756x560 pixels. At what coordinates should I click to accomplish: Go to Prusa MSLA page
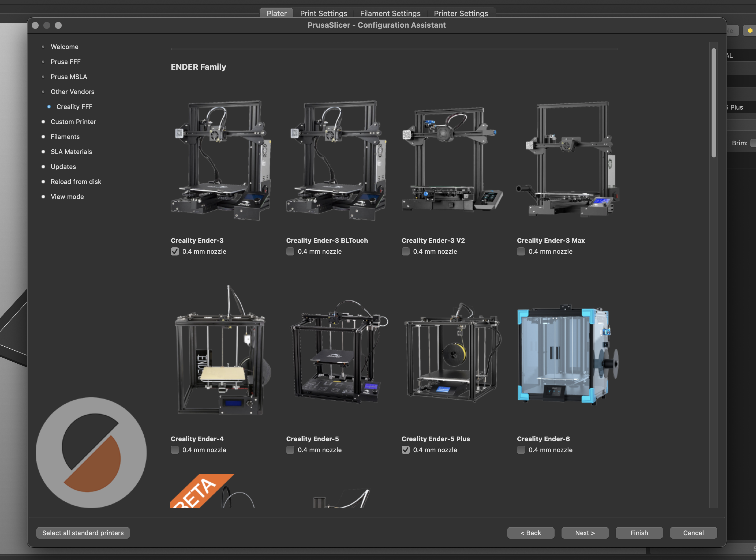[69, 77]
